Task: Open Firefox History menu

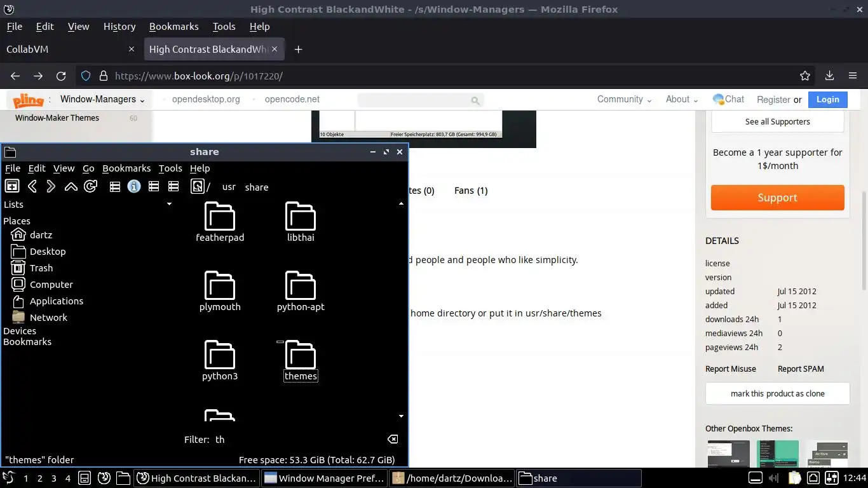Action: click(119, 27)
